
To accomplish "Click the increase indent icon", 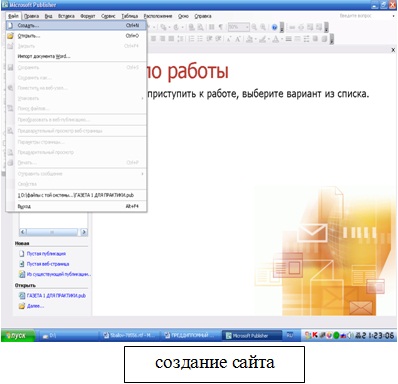I will point(218,39).
